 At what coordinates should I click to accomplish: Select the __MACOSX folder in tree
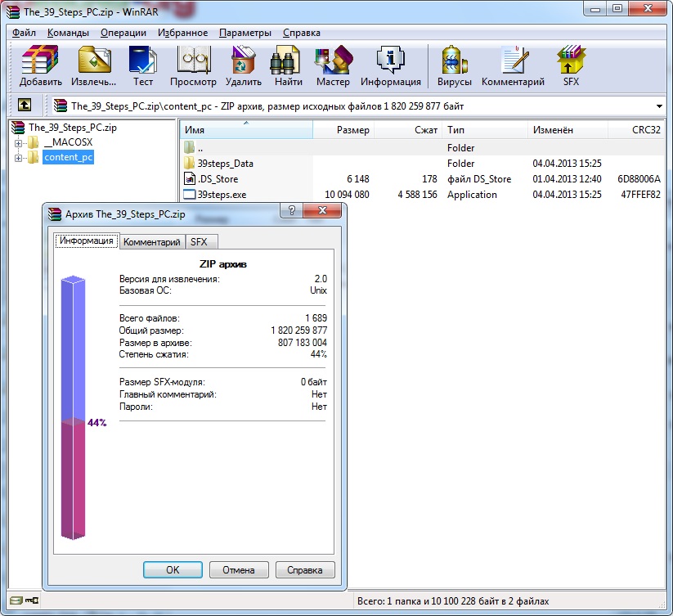68,142
